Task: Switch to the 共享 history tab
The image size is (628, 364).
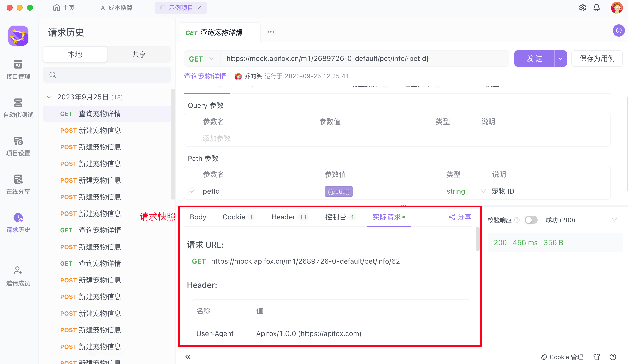Action: (139, 54)
